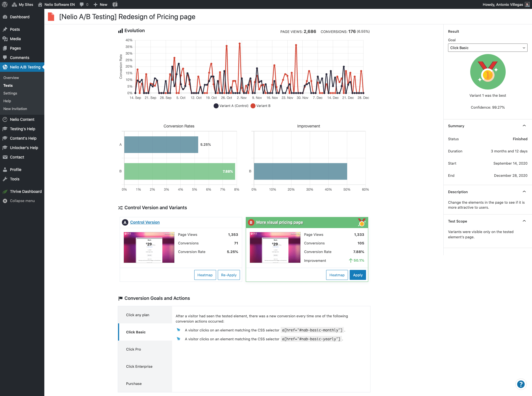This screenshot has width=532, height=396.
Task: Collapse the Description panel chevron
Action: click(x=524, y=192)
